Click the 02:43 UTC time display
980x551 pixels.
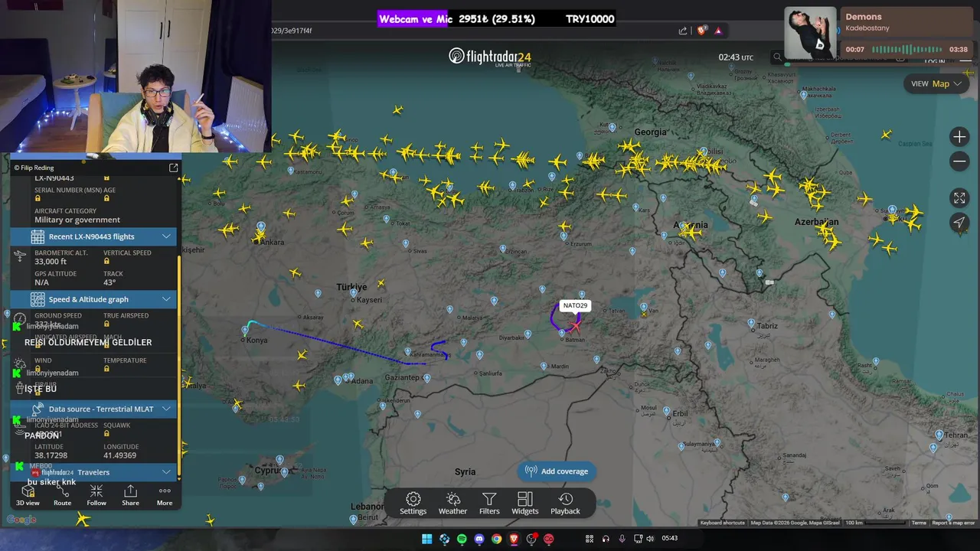736,57
